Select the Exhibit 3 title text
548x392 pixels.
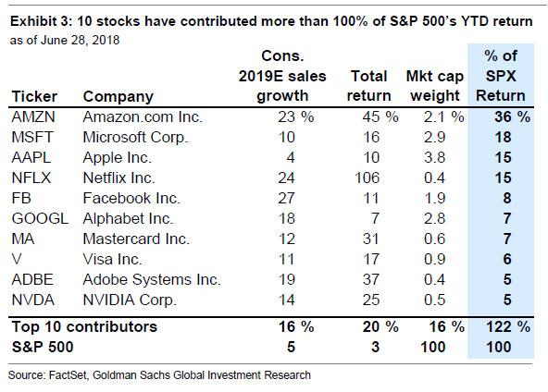(x=271, y=21)
